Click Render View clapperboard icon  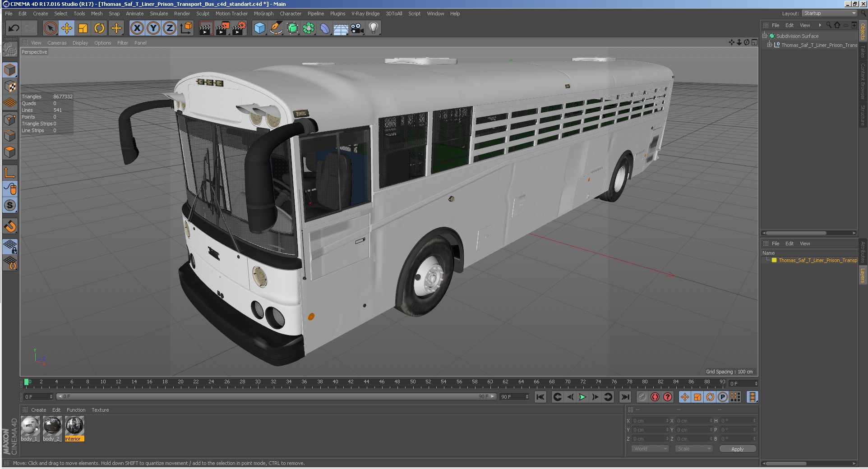(x=205, y=28)
